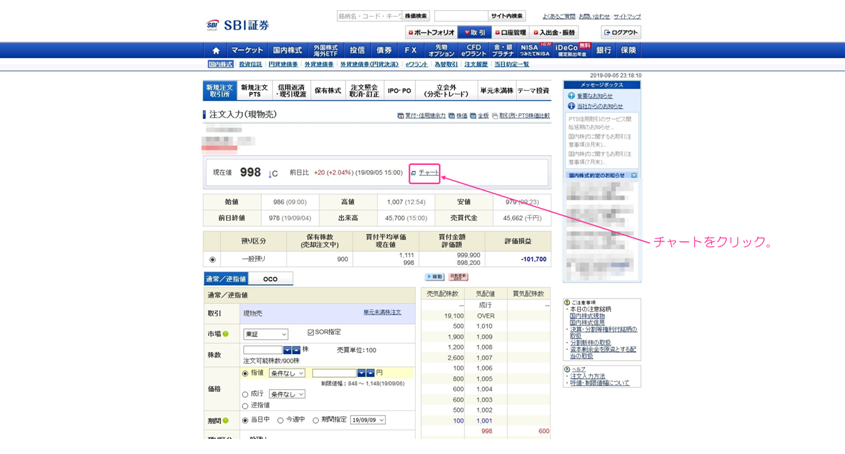Open the 保有株式 tab

pyautogui.click(x=327, y=90)
